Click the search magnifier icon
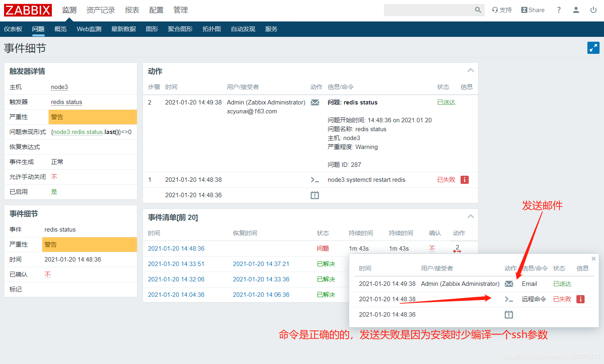Image resolution: width=604 pixels, height=364 pixels. click(x=478, y=10)
